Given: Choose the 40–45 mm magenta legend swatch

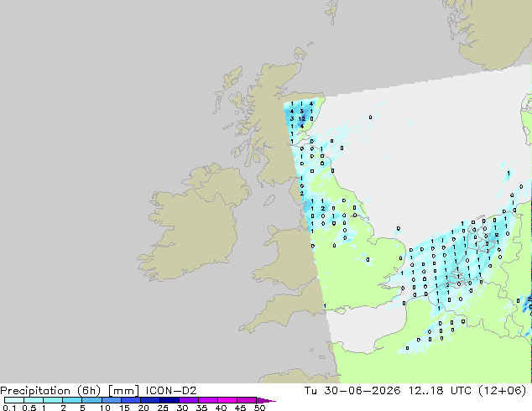Looking at the screenshot, I should point(227,400).
